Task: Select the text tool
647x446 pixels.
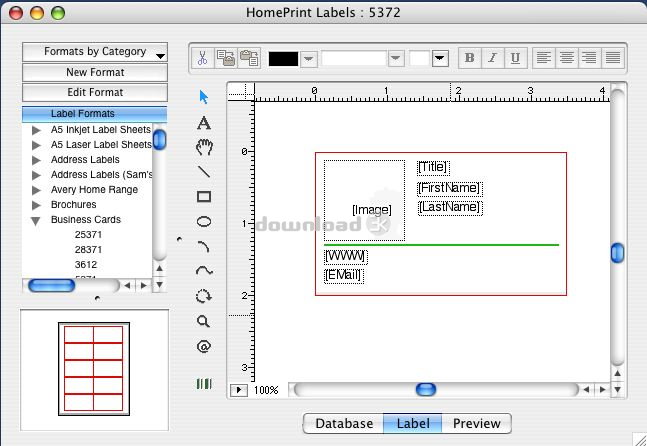Action: point(204,122)
